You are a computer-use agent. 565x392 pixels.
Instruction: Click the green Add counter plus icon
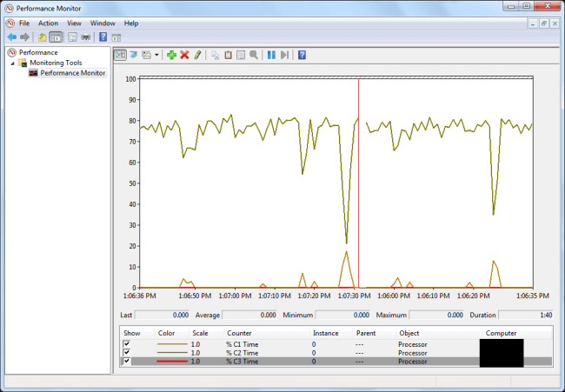pyautogui.click(x=171, y=55)
